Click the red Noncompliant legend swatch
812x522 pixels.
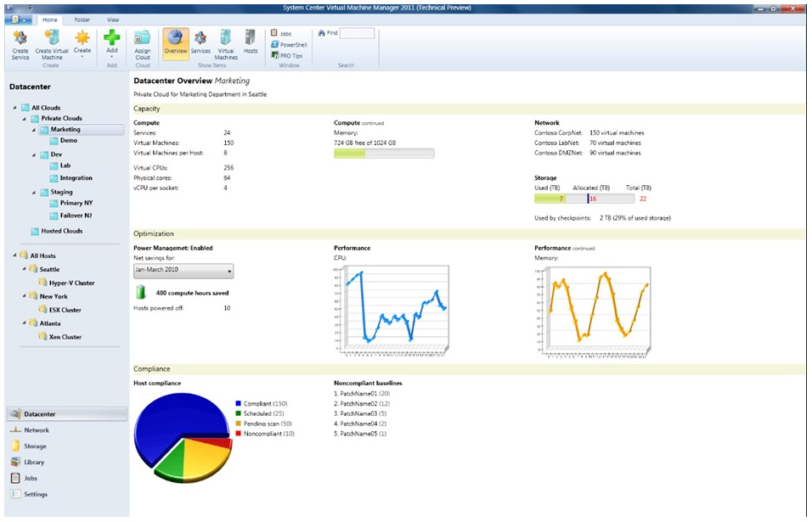(238, 434)
